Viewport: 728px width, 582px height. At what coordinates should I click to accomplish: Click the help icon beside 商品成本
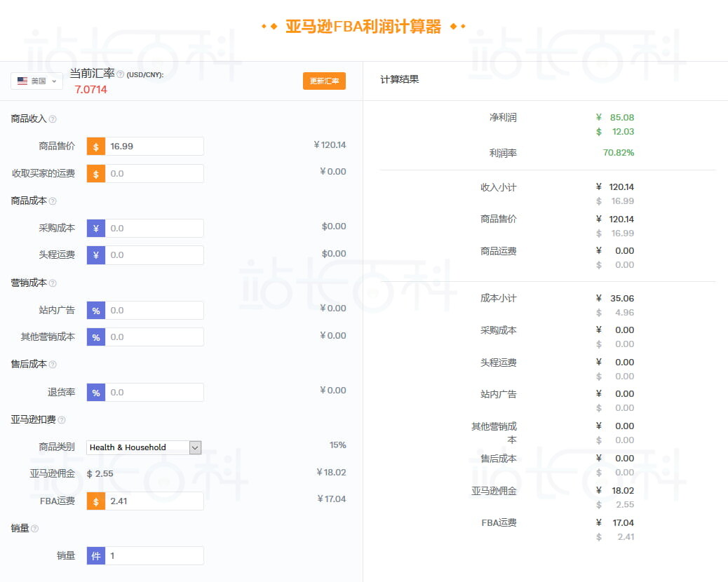tap(53, 201)
